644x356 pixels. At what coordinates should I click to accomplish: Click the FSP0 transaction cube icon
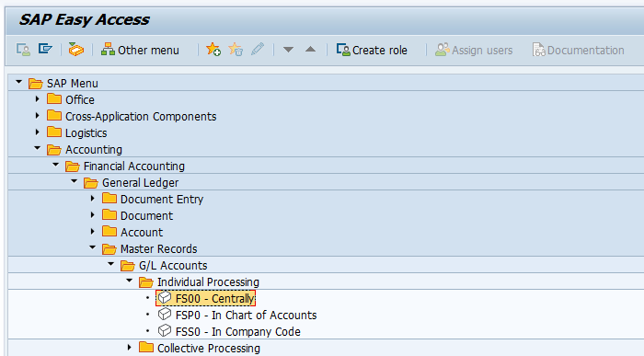(165, 314)
